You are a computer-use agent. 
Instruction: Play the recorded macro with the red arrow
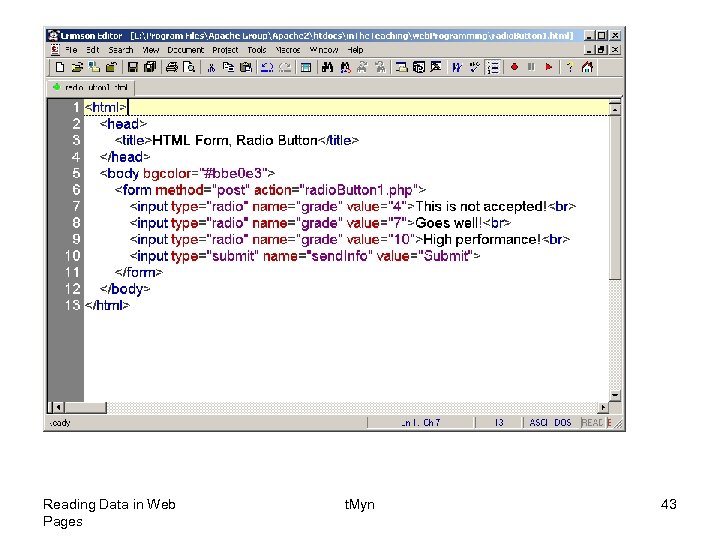tap(549, 67)
